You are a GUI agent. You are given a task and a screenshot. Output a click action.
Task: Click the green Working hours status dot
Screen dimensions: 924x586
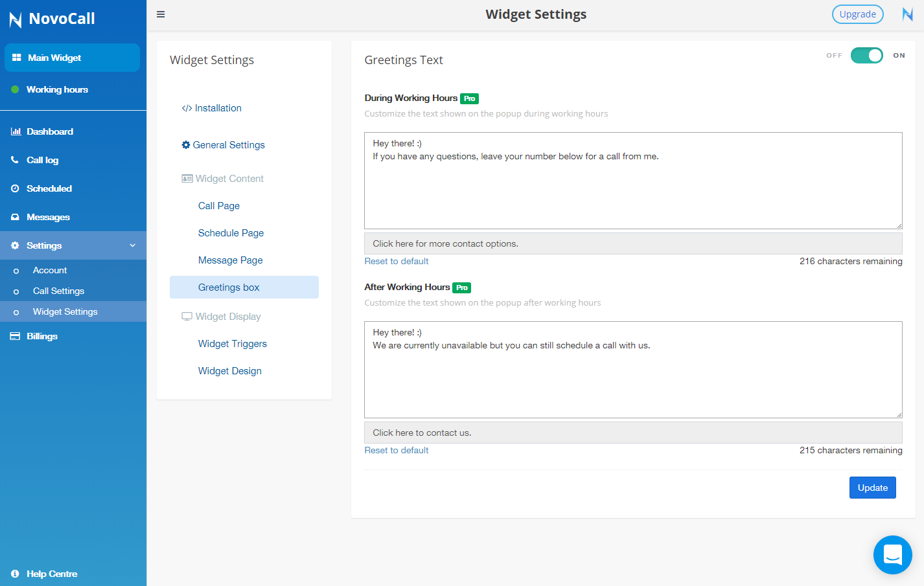15,89
